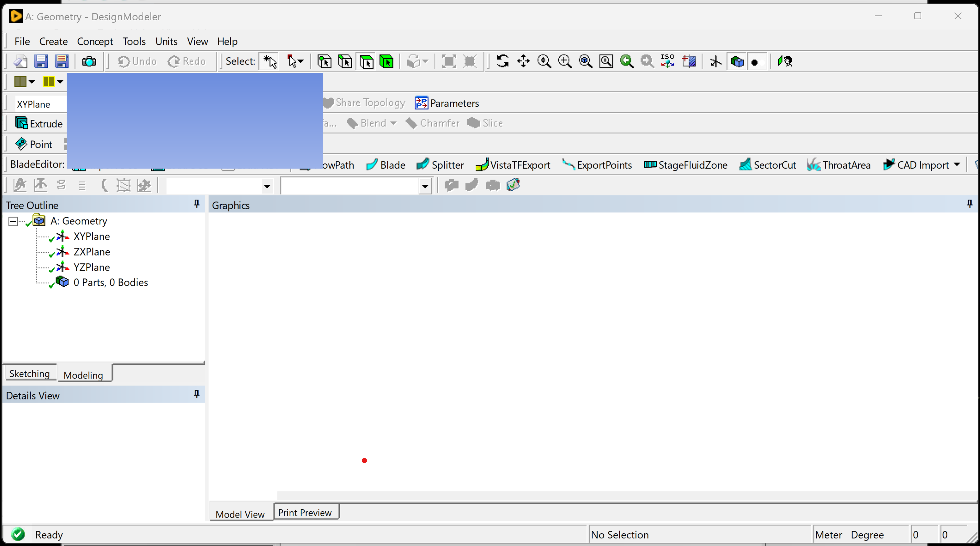Save the project with the blue floppy icon
The width and height of the screenshot is (980, 546).
click(x=41, y=61)
